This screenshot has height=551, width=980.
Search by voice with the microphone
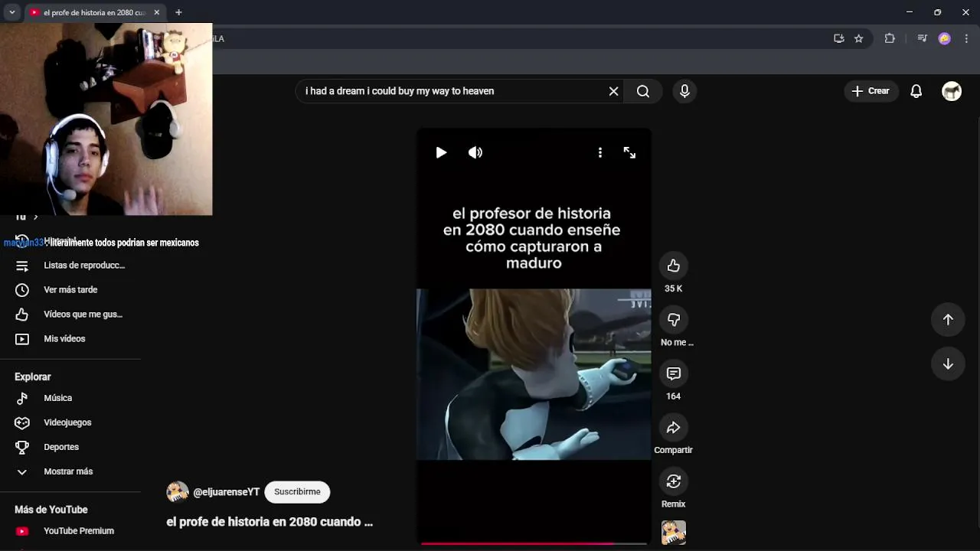pyautogui.click(x=684, y=91)
